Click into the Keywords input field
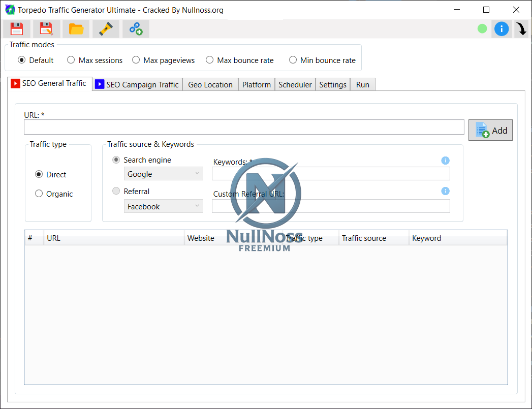 [331, 174]
